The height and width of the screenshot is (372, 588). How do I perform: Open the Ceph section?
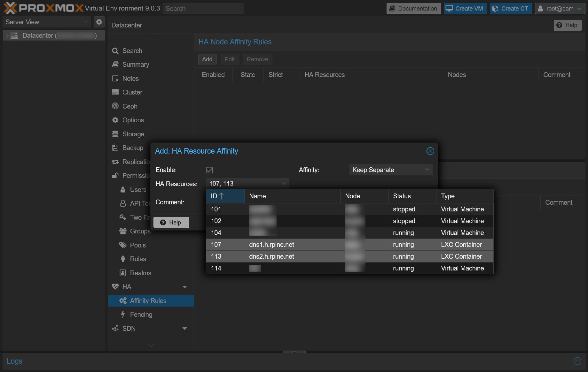click(x=129, y=106)
